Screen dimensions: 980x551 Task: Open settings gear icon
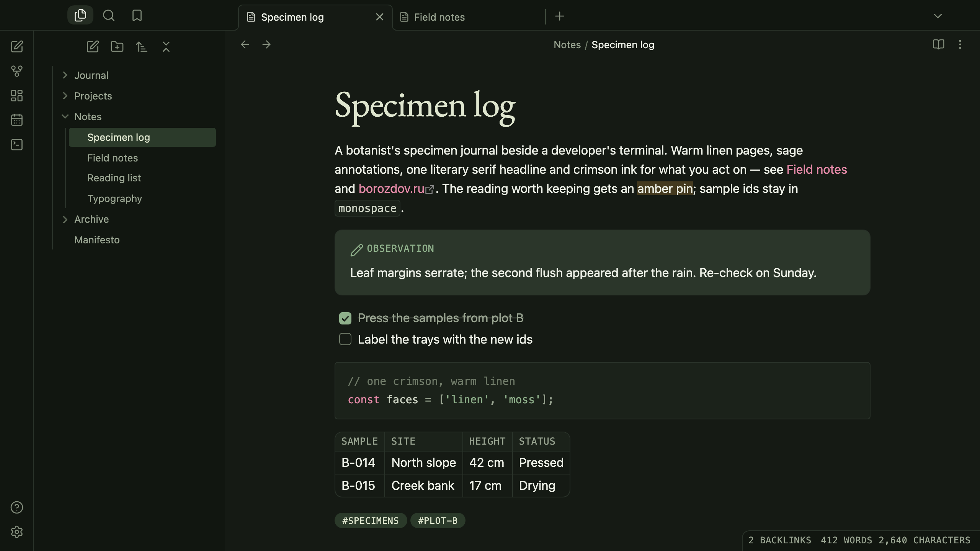17,532
